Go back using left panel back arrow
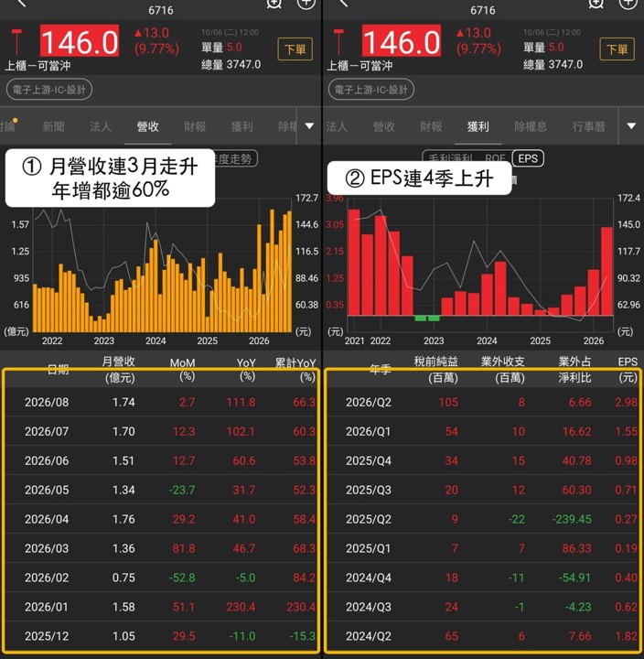This screenshot has width=644, height=659. coord(22,4)
